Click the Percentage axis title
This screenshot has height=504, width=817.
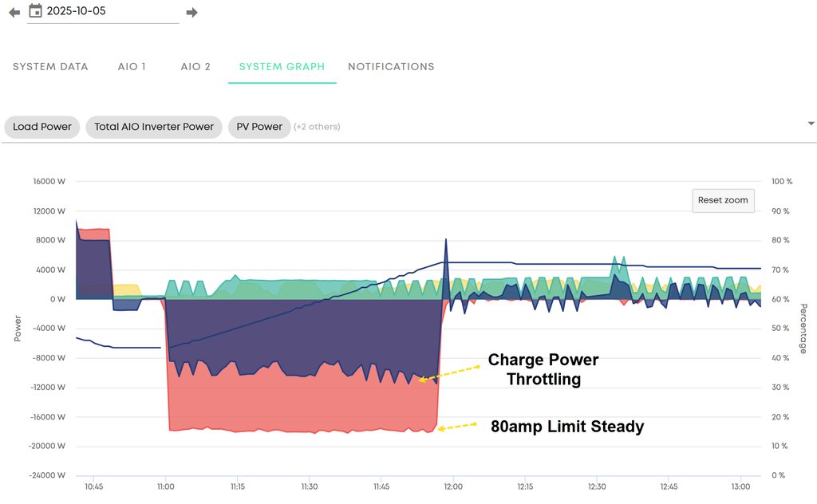click(803, 328)
